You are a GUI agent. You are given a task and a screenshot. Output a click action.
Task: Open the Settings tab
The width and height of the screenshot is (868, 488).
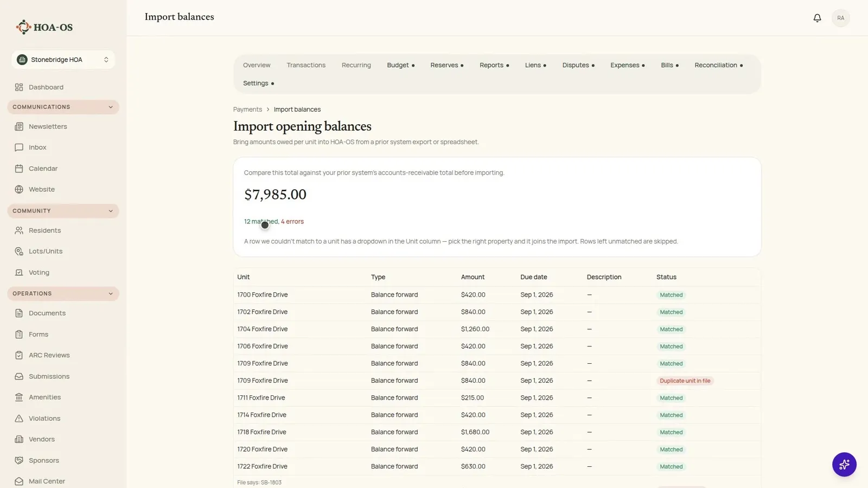(258, 84)
